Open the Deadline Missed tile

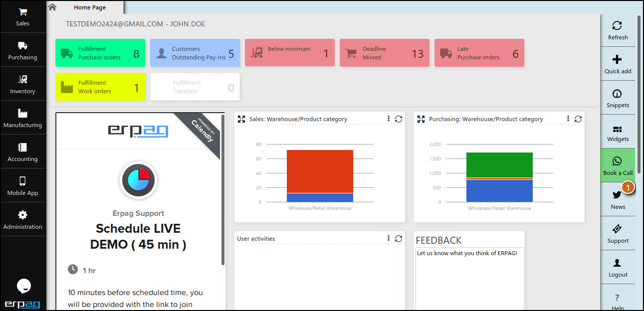(385, 53)
